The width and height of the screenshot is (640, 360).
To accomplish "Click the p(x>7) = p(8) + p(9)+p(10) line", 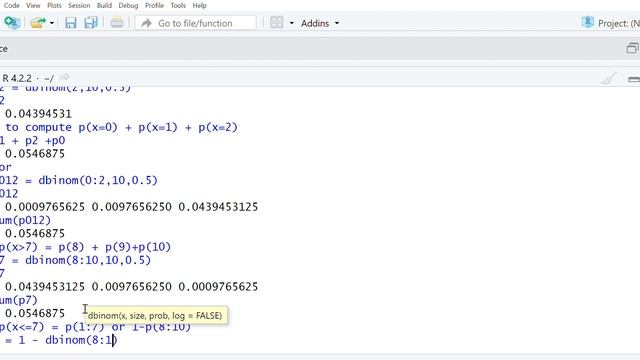I will coord(85,247).
